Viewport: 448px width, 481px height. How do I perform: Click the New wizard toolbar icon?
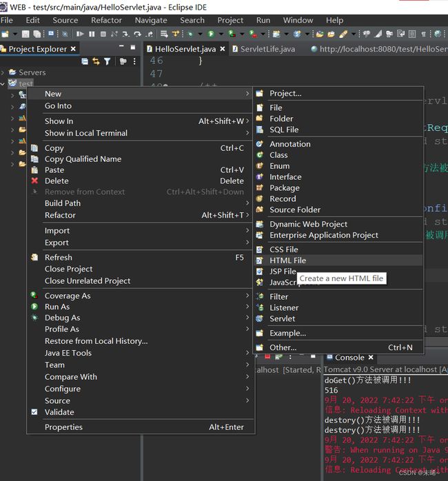(x=6, y=34)
